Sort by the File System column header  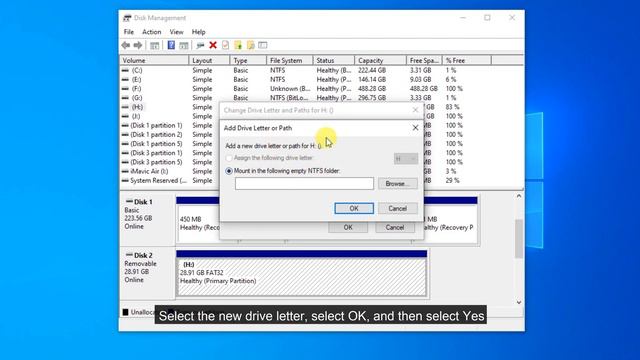tap(290, 60)
